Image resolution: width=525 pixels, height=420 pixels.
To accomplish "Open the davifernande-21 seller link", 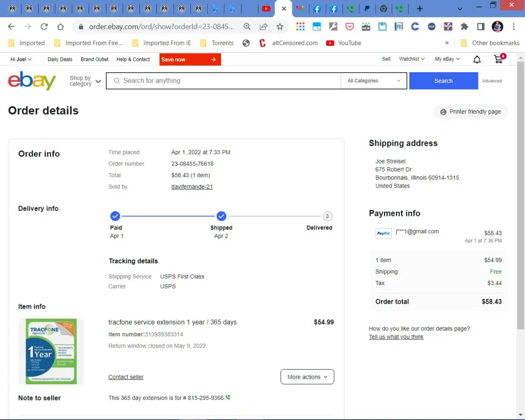I will pyautogui.click(x=192, y=187).
